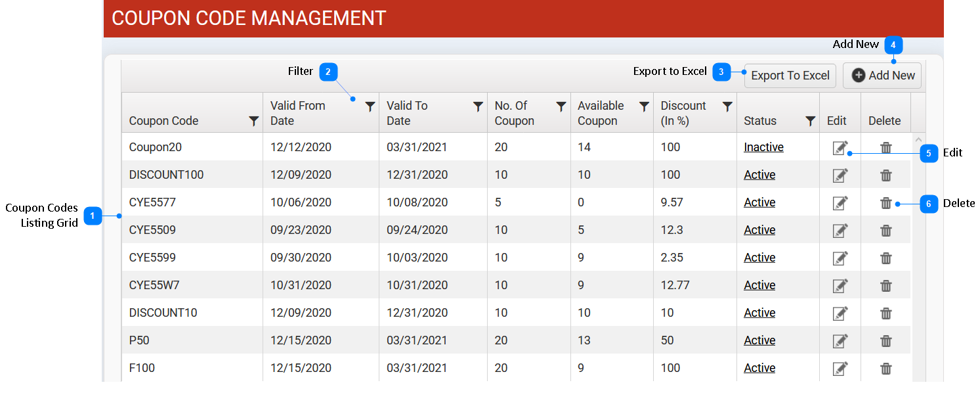Toggle Active status of DISCOUNT100

pyautogui.click(x=759, y=175)
